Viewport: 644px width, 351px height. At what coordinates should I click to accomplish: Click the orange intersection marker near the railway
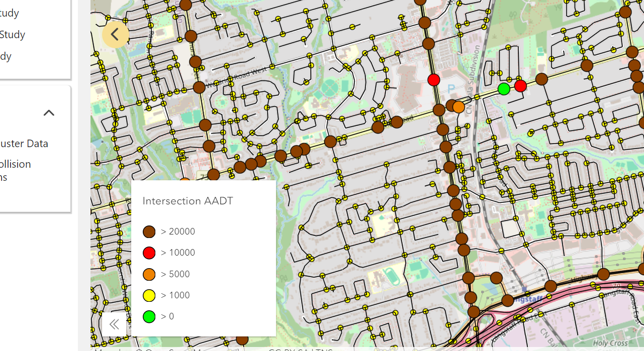458,107
